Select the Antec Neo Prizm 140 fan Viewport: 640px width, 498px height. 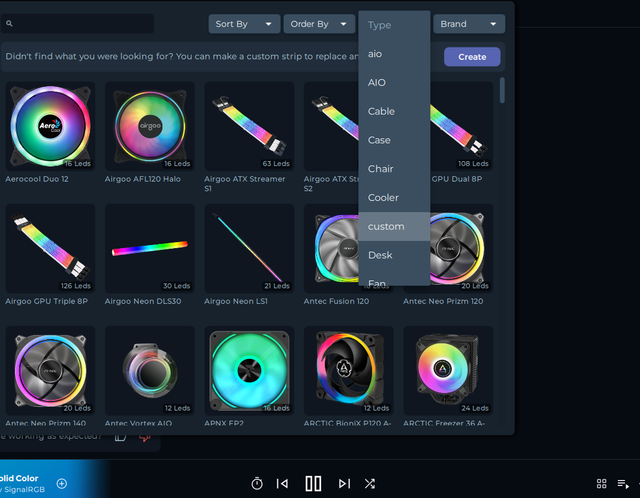click(x=50, y=371)
